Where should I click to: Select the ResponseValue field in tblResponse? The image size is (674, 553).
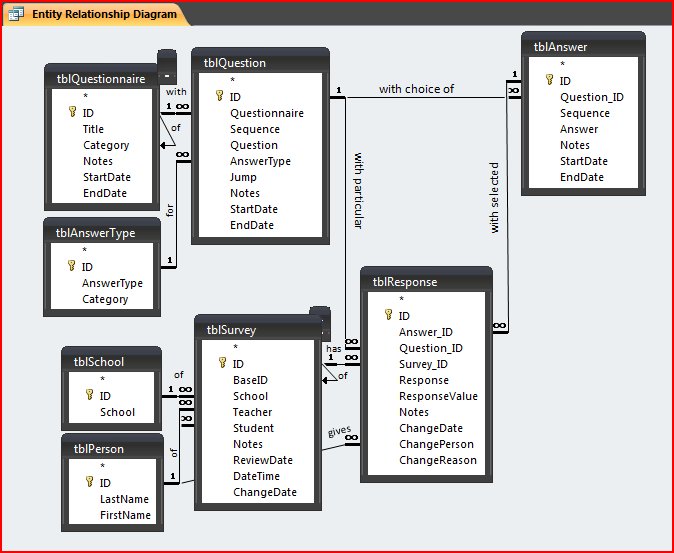(438, 396)
